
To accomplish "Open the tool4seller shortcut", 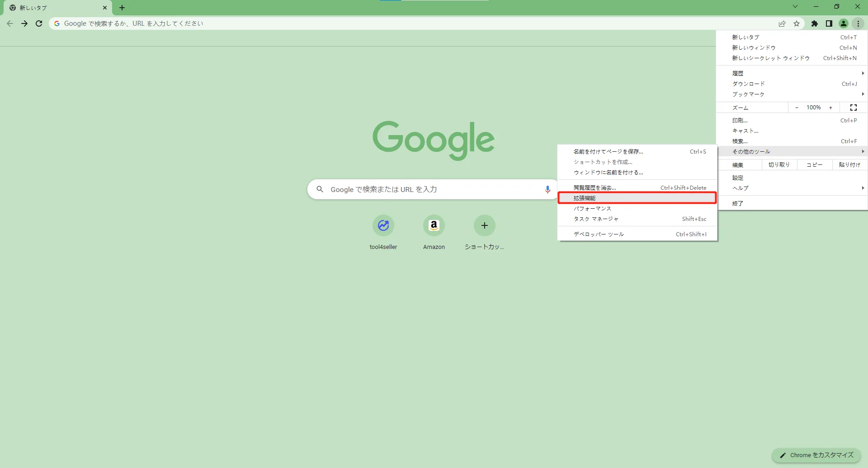I will 383,232.
